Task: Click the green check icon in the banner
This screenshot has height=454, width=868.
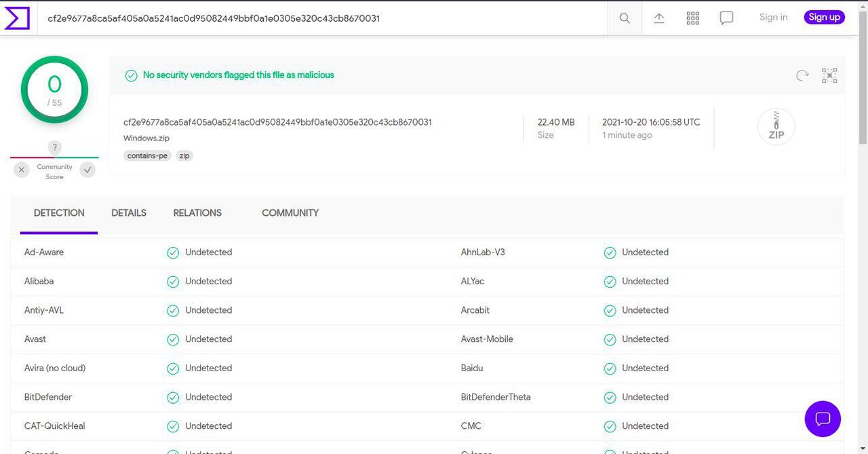Action: [x=132, y=75]
